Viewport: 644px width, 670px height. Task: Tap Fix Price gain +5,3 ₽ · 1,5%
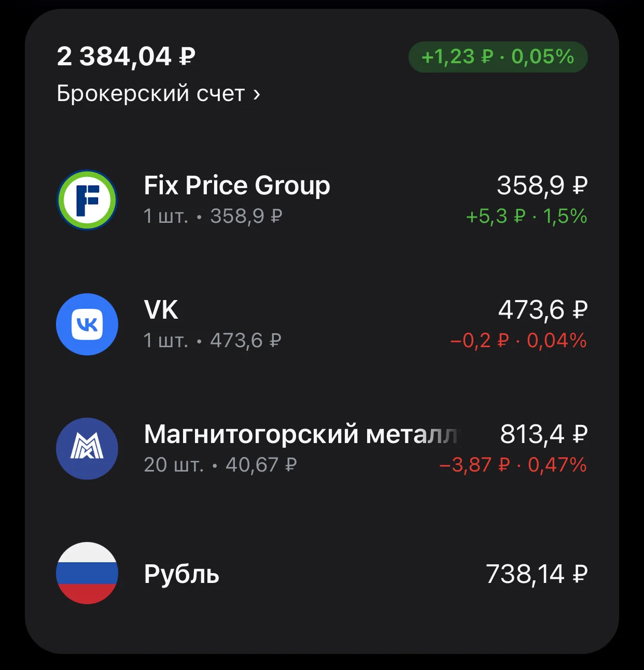tap(526, 216)
